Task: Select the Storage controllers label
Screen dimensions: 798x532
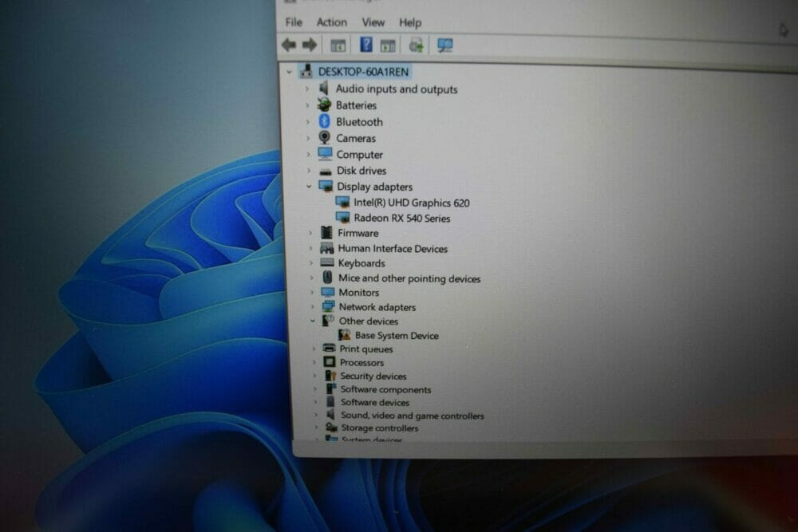Action: click(379, 428)
